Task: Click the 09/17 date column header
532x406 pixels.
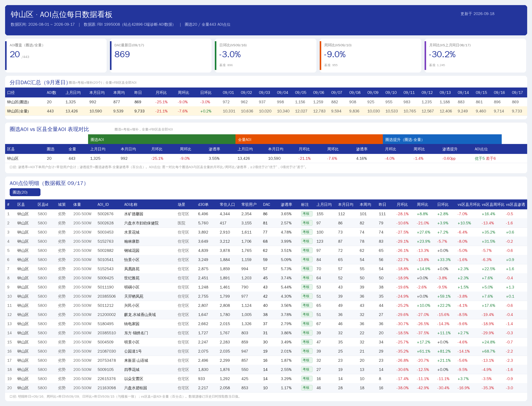Action: coord(517,93)
